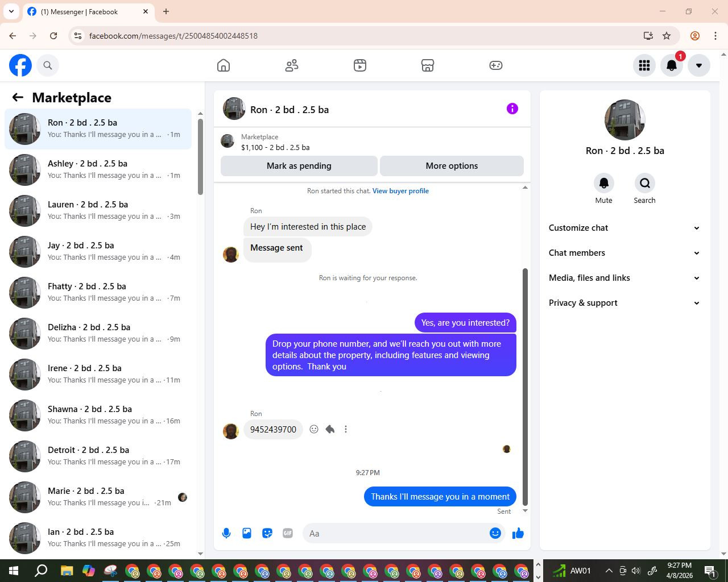This screenshot has height=582, width=728.
Task: Open the Marketplace storefront icon
Action: pos(428,65)
